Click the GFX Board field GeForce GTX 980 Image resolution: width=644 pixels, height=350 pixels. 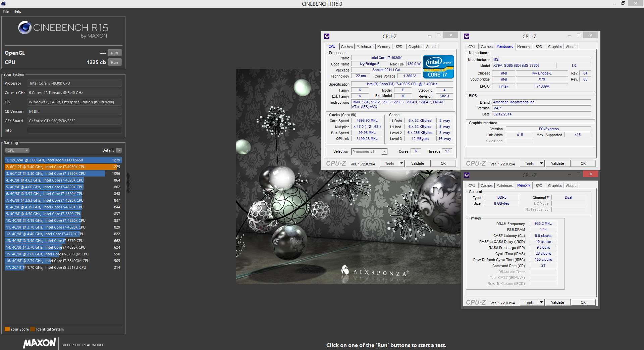click(74, 121)
